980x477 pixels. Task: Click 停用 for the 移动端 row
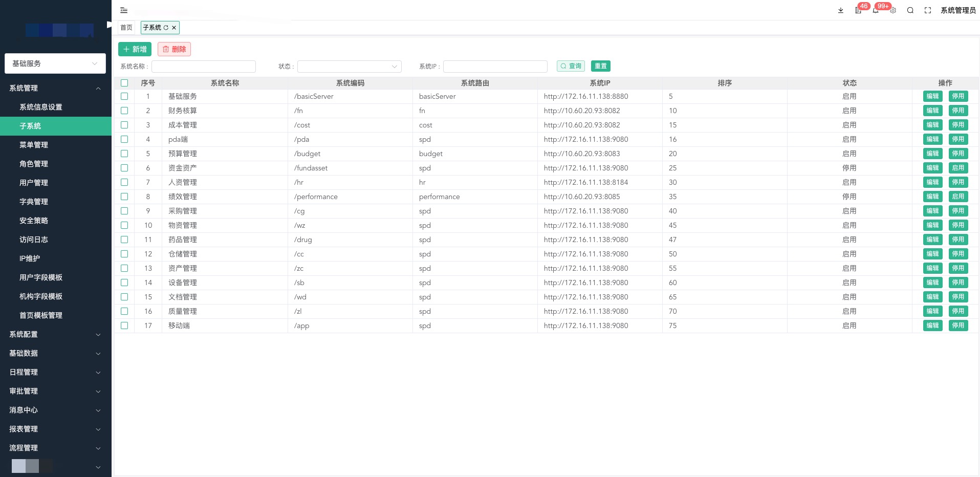click(x=958, y=326)
